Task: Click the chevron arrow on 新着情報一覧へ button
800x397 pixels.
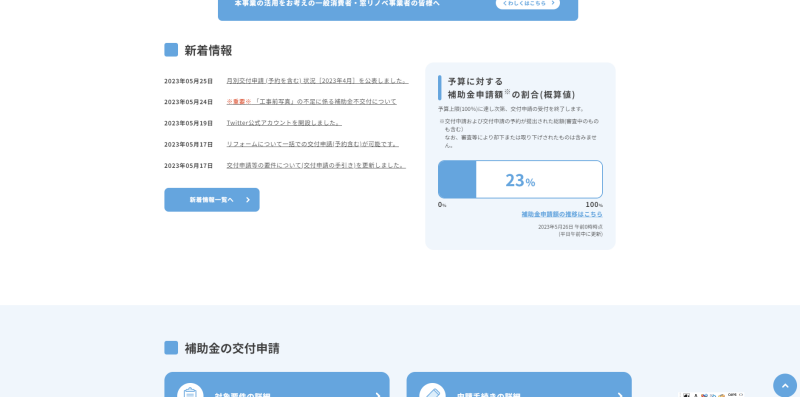Action: [x=248, y=200]
